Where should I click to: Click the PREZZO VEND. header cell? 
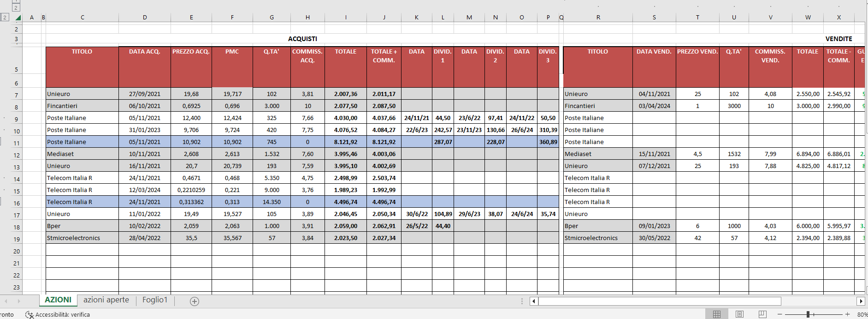click(x=697, y=67)
